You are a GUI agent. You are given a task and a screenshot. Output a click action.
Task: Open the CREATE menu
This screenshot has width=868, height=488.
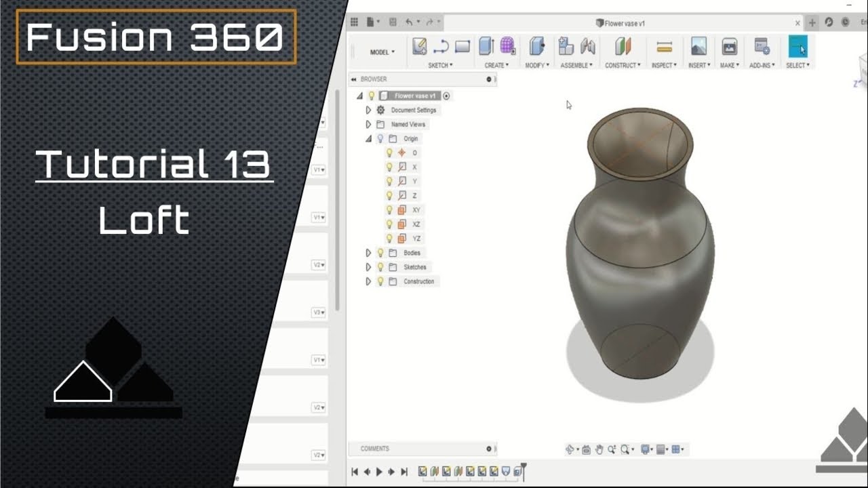tap(497, 66)
